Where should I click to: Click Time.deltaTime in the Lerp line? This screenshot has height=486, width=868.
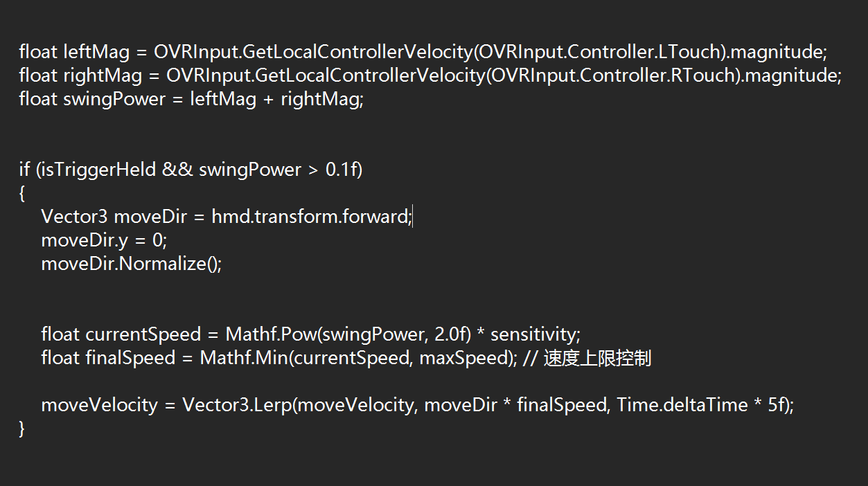pyautogui.click(x=682, y=405)
